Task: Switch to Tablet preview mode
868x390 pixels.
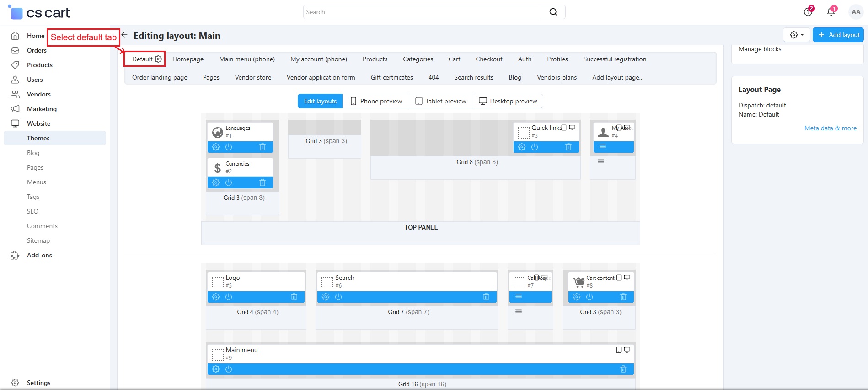Action: (x=440, y=101)
